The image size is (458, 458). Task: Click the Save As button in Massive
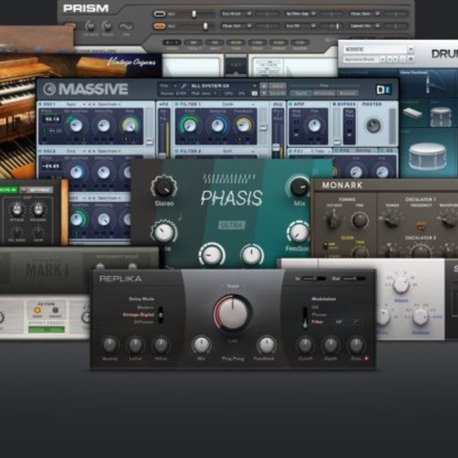pyautogui.click(x=277, y=93)
